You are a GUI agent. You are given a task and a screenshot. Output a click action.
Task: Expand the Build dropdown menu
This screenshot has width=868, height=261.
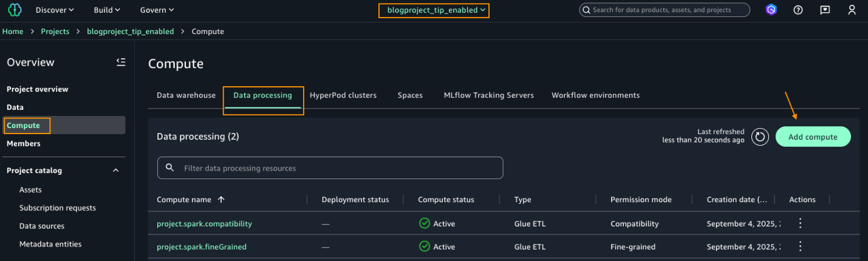coord(107,10)
